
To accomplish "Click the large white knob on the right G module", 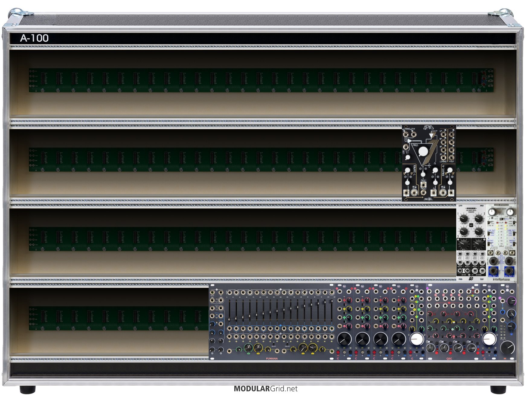I will pos(489,339).
